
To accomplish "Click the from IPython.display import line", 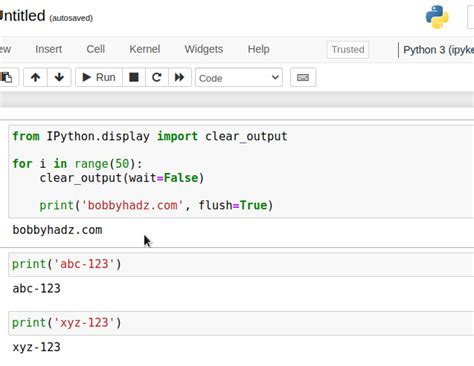I will (150, 136).
